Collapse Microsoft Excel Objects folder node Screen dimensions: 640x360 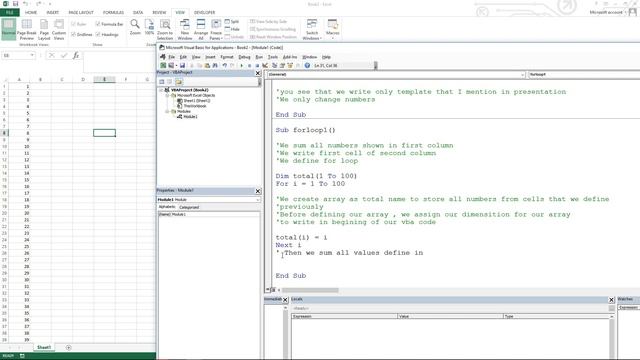click(x=167, y=95)
